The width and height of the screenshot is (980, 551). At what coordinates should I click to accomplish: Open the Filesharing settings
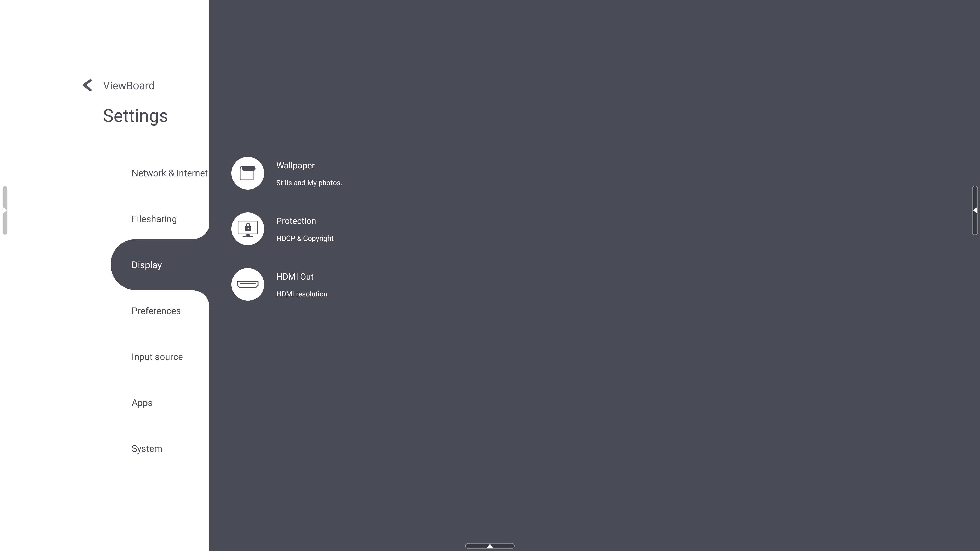click(154, 219)
